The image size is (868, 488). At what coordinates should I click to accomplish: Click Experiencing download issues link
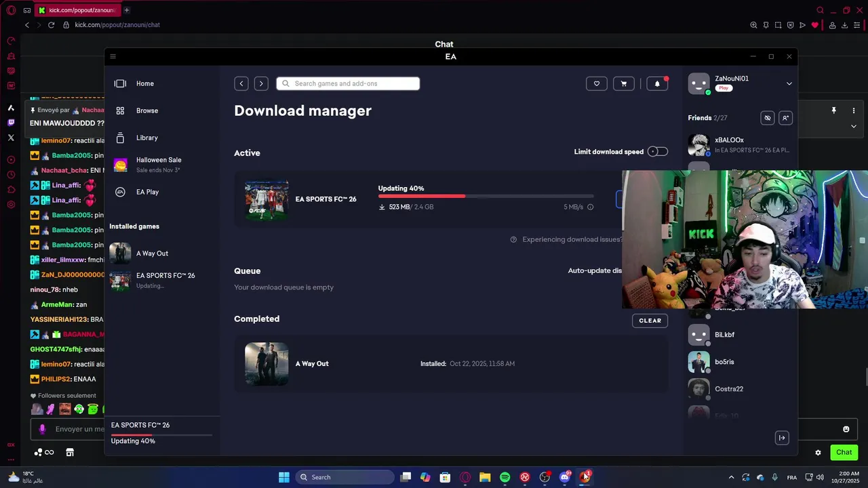tap(572, 239)
